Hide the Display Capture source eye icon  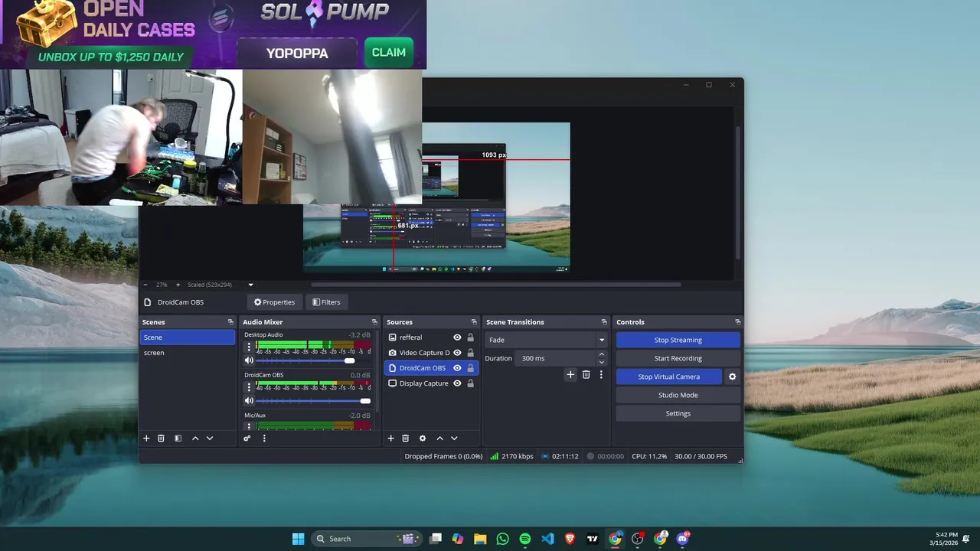(x=457, y=383)
